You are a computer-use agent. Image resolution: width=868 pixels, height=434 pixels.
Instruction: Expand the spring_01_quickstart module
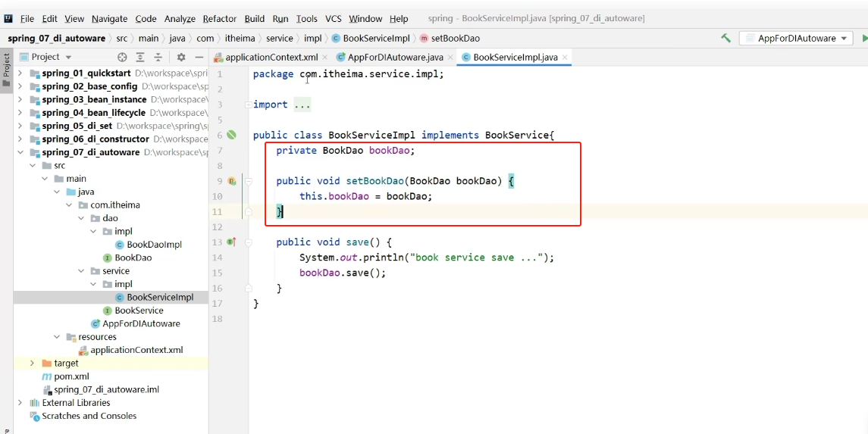[x=20, y=73]
